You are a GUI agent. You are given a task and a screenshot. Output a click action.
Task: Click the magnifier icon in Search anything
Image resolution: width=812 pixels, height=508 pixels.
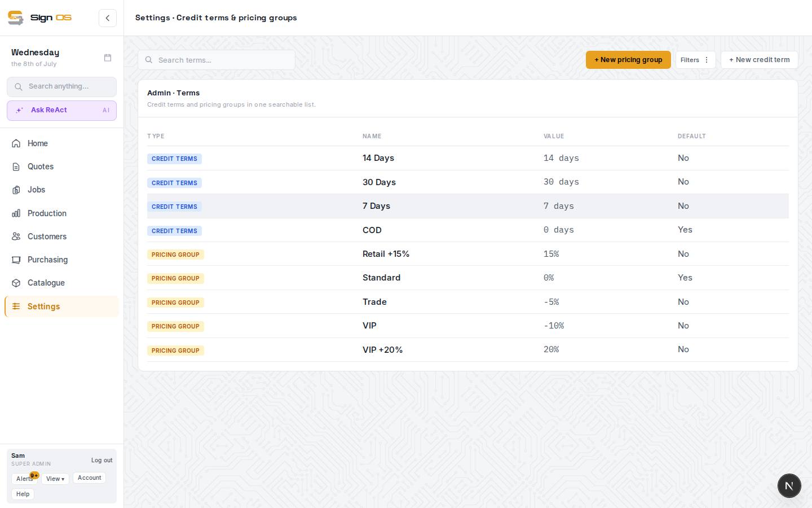tap(19, 87)
